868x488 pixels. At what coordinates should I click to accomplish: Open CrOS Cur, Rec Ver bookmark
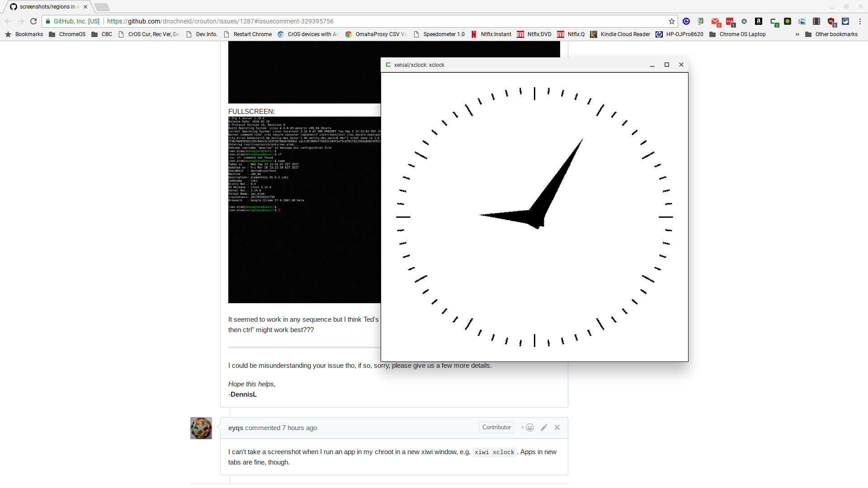(x=149, y=34)
